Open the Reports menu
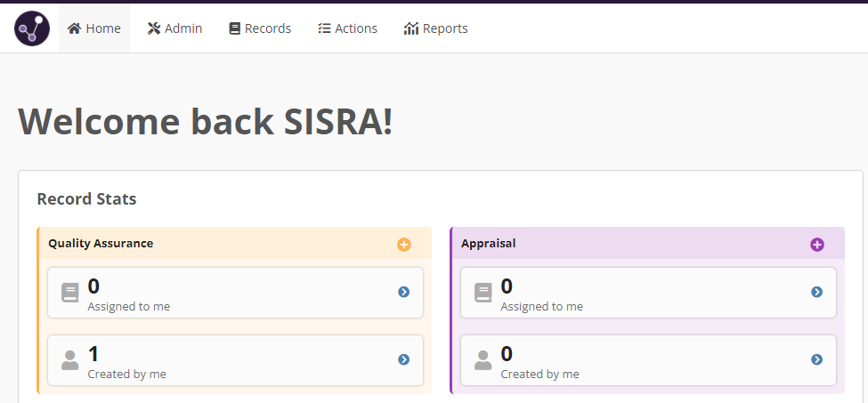The image size is (868, 403). [x=435, y=28]
